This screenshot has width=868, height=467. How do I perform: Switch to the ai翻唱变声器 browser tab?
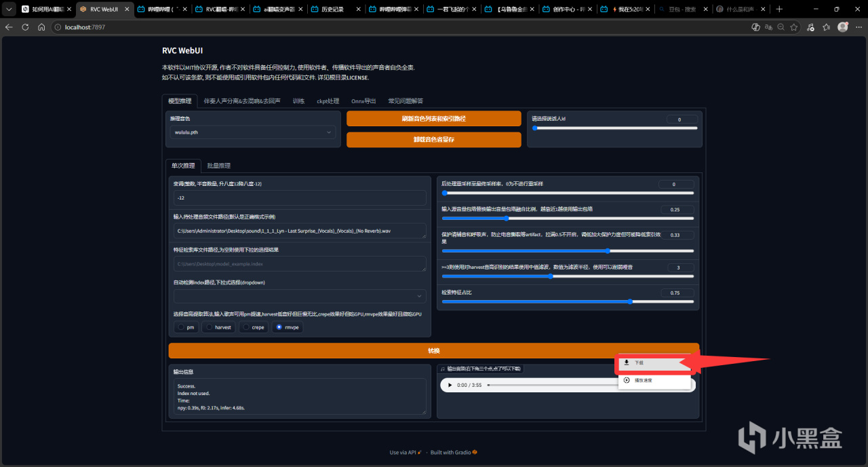point(277,10)
